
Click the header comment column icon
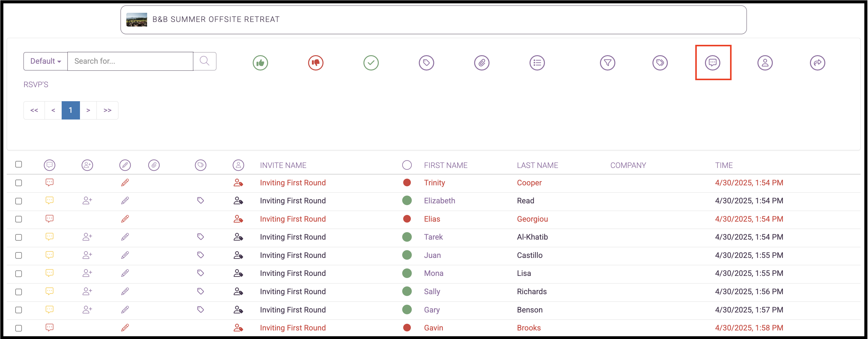[x=49, y=165]
